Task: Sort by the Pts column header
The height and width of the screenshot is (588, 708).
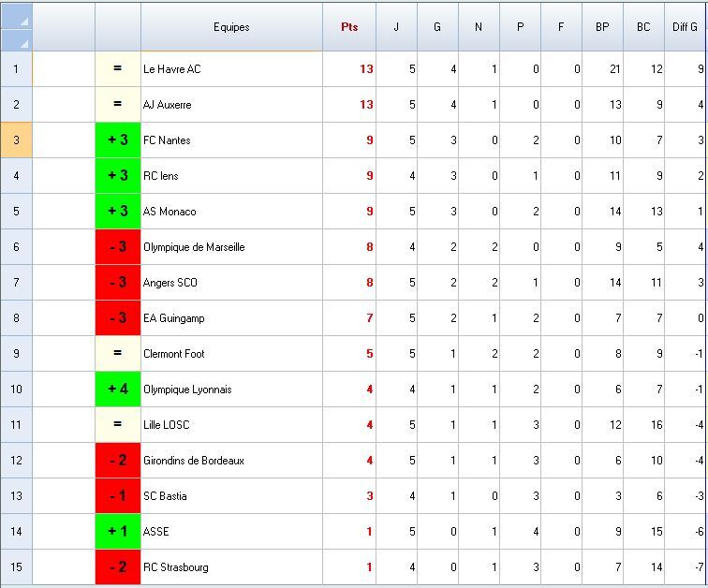Action: [349, 27]
